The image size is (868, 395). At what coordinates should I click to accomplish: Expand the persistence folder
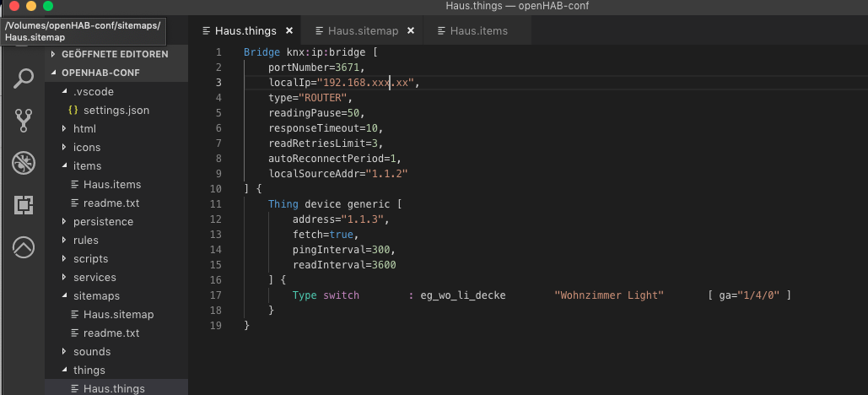[x=103, y=222]
